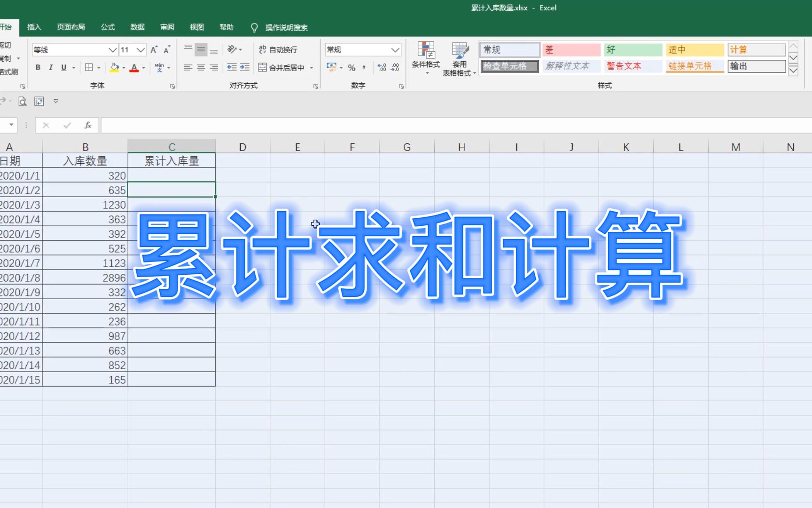Viewport: 812px width, 508px height.
Task: Expand merge and center dropdown arrow
Action: pos(312,68)
